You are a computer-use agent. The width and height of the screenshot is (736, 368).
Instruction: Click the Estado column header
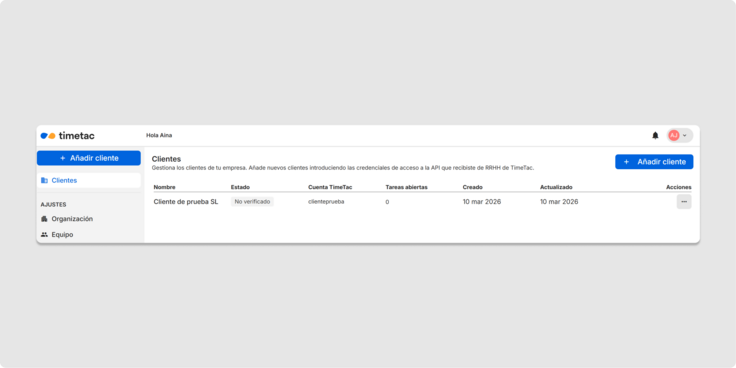click(x=240, y=187)
